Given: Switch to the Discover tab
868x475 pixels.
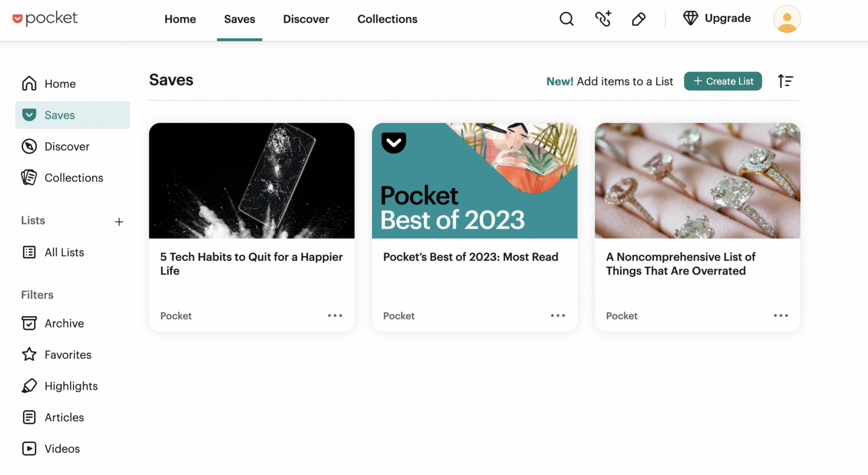Looking at the screenshot, I should [x=306, y=19].
